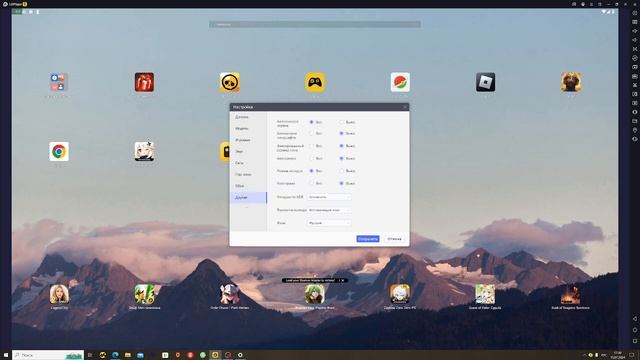Open the red and green ball app
Image resolution: width=640 pixels, height=360 pixels.
(x=400, y=82)
